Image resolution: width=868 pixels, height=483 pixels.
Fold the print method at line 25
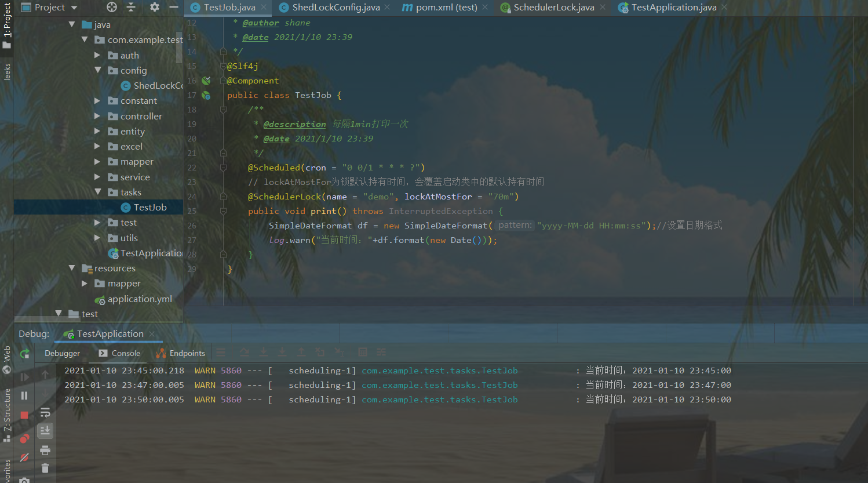[x=223, y=211]
